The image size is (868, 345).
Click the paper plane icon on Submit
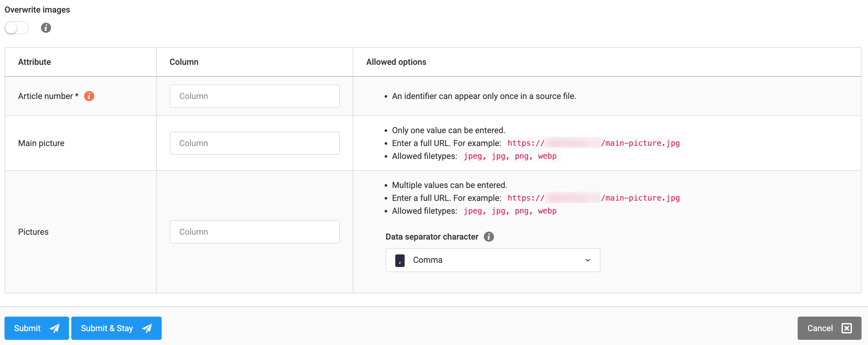click(55, 328)
